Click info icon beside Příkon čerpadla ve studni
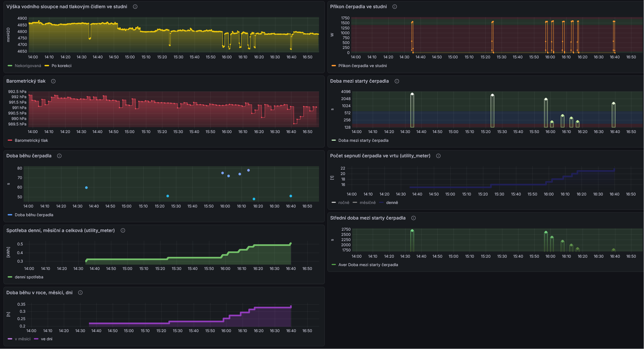Viewport: 644px width, 349px height. tap(395, 7)
